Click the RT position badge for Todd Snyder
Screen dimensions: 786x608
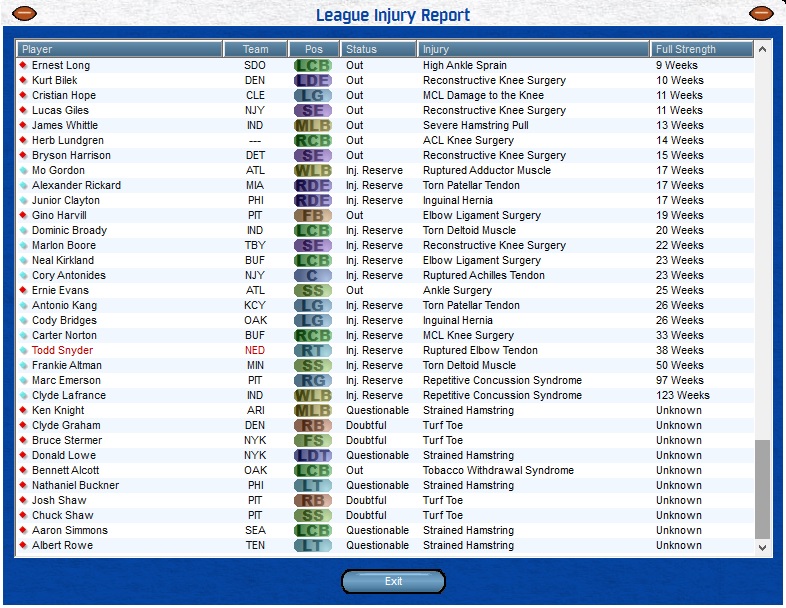point(313,351)
